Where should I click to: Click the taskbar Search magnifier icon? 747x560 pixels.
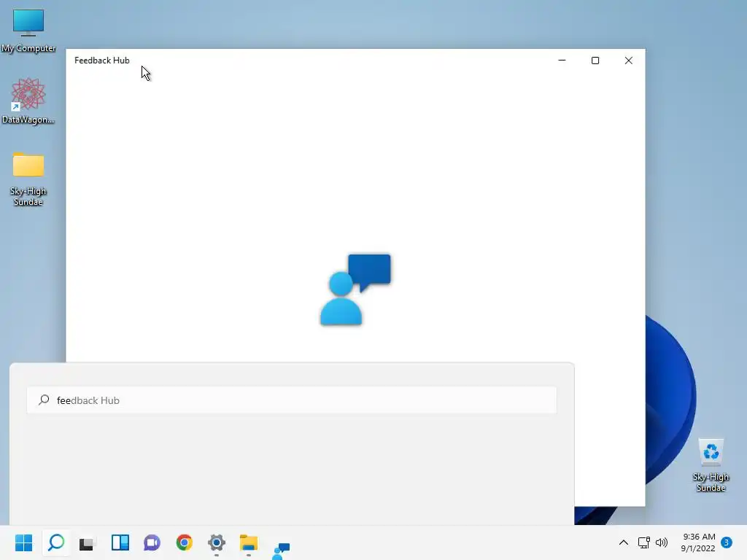56,542
